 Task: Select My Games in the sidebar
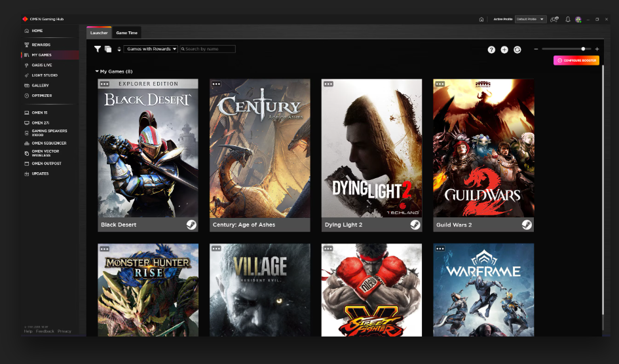[50, 55]
